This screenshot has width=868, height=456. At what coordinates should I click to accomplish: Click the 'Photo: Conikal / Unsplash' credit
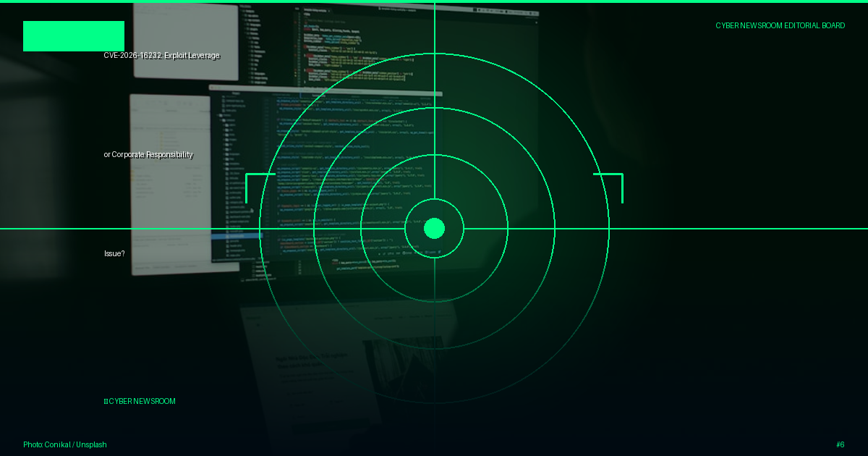point(65,444)
